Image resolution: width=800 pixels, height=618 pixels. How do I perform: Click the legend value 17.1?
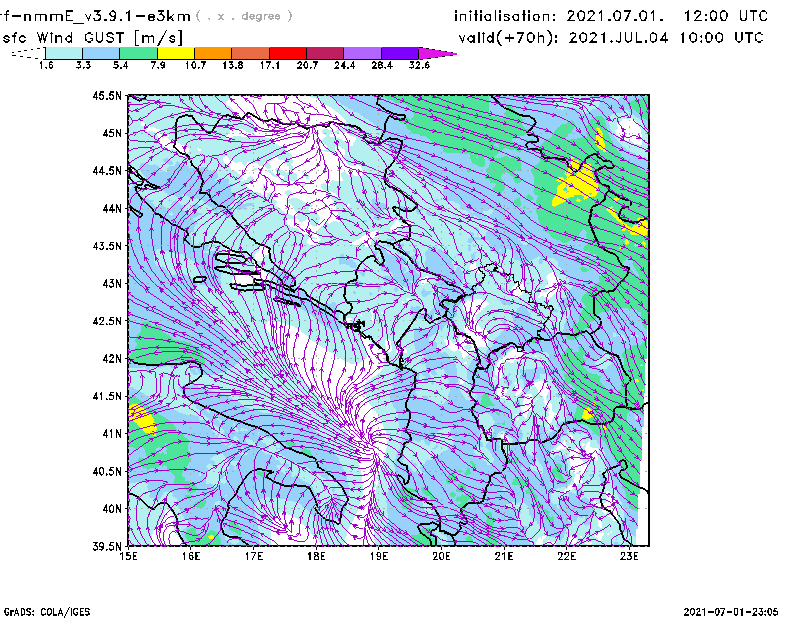[x=270, y=65]
